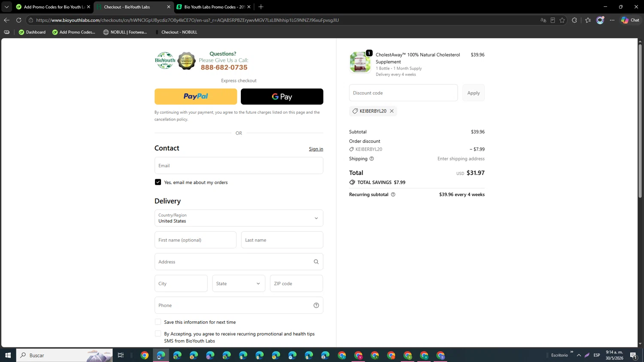Click the Address field
Image resolution: width=644 pixels, height=362 pixels.
tap(239, 262)
